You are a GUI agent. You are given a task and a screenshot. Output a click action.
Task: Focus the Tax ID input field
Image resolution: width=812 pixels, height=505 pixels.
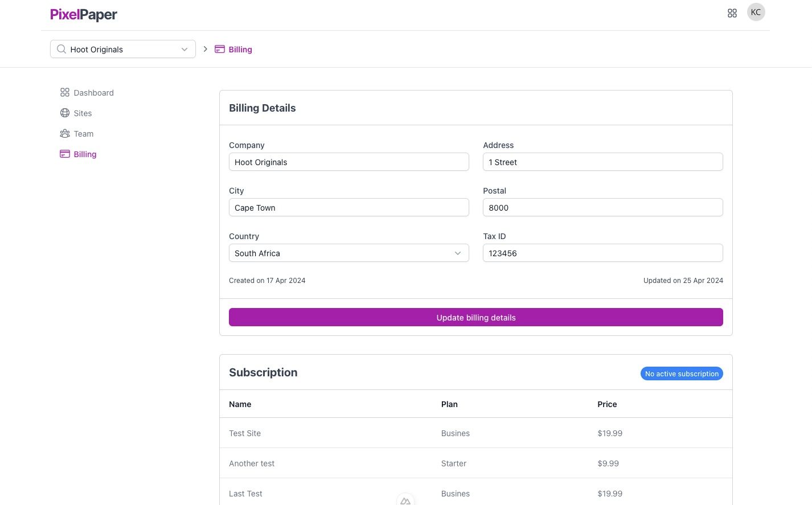click(x=603, y=253)
